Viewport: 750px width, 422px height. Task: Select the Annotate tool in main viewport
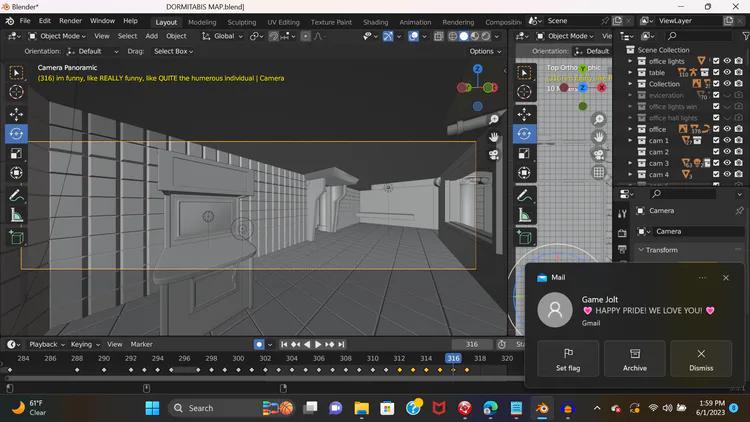[x=16, y=196]
